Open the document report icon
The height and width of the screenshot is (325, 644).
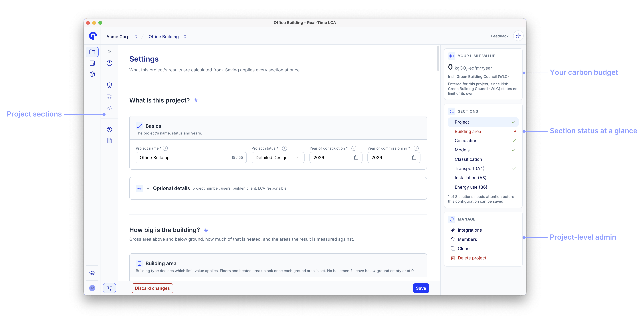pos(109,141)
